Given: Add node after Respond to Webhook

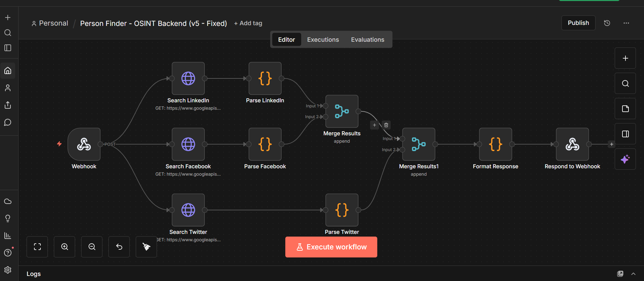Looking at the screenshot, I should pyautogui.click(x=612, y=144).
